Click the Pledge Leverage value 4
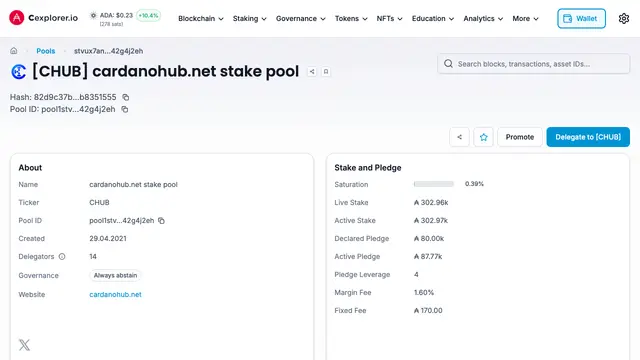The image size is (640, 360). tap(416, 274)
